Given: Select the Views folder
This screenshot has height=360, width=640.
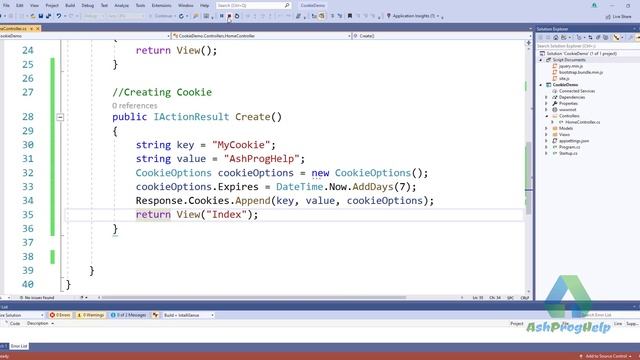Looking at the screenshot, I should (564, 134).
